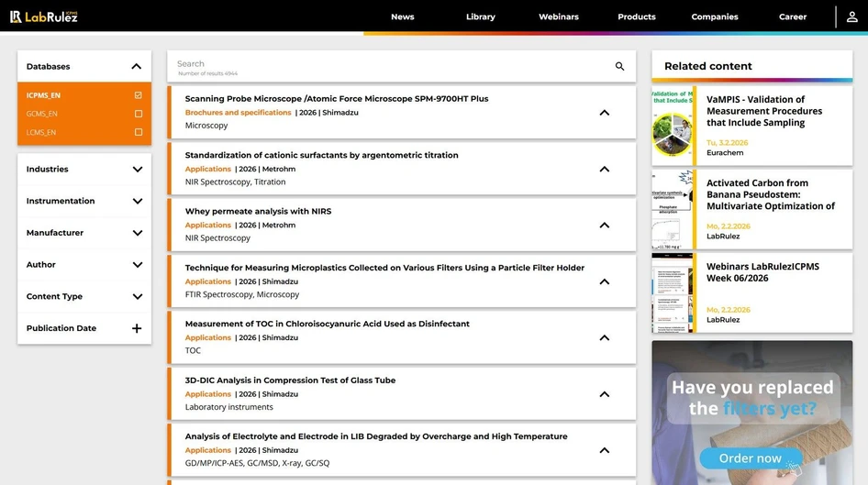This screenshot has height=485, width=868.
Task: Click 'TOC' tag under Chloroisocyanuric Acid result
Action: [x=193, y=350]
